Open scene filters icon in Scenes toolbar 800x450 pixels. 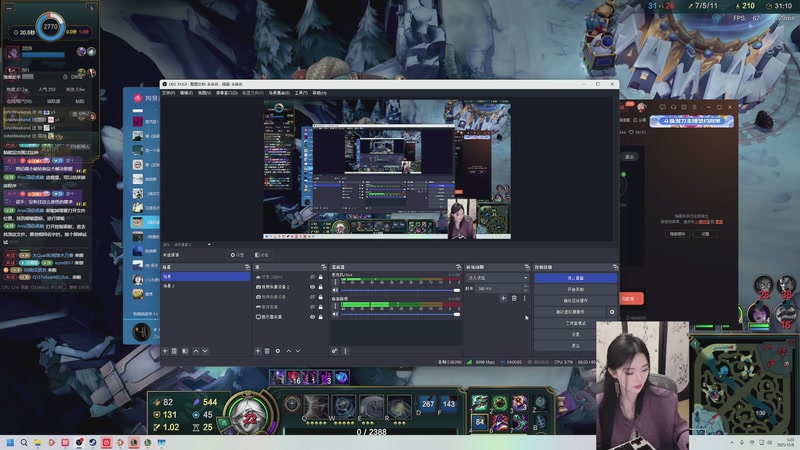coord(185,351)
